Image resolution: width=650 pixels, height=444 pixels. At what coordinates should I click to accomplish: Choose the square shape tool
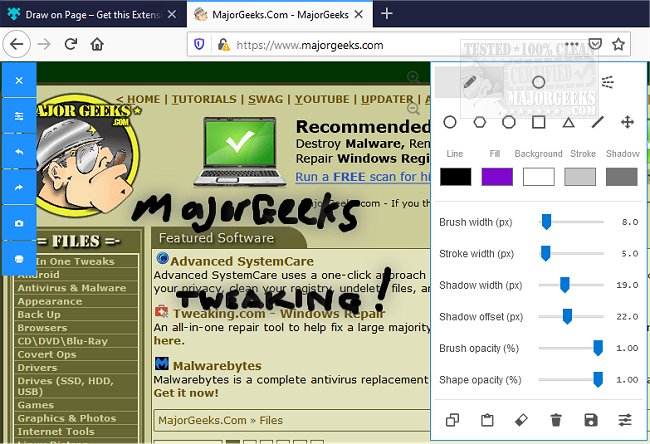538,122
